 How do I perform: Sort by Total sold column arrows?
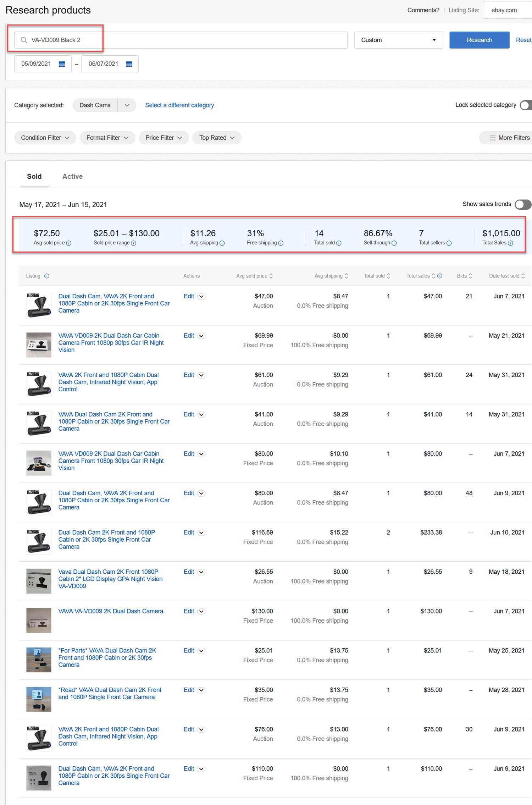[388, 276]
